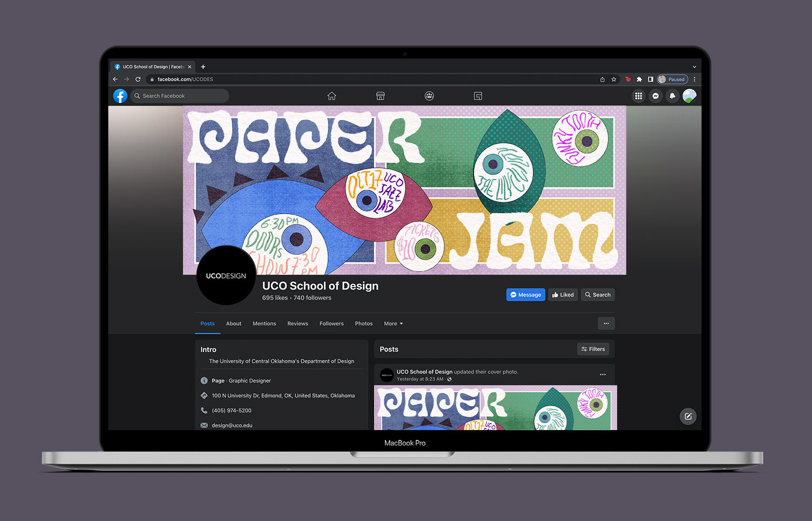Click the red Tp extension icon

628,79
